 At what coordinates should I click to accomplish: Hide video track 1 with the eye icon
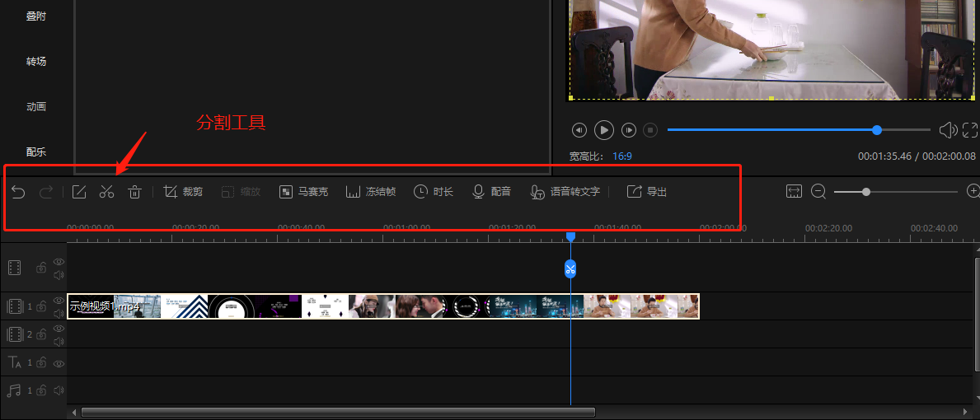click(59, 301)
